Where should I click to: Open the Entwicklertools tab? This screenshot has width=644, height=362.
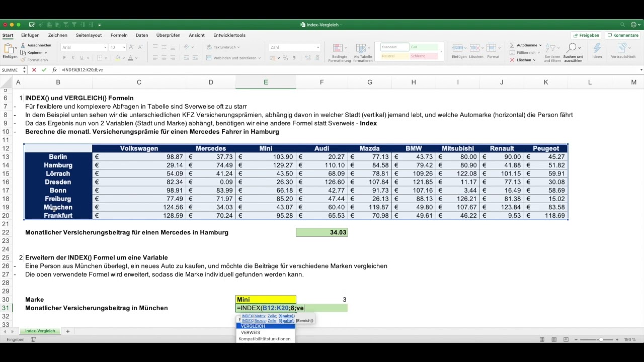[229, 35]
